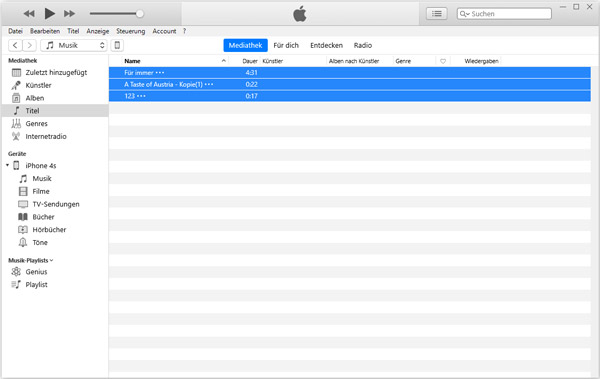
Task: Sort by the Genre column header
Action: pyautogui.click(x=403, y=61)
